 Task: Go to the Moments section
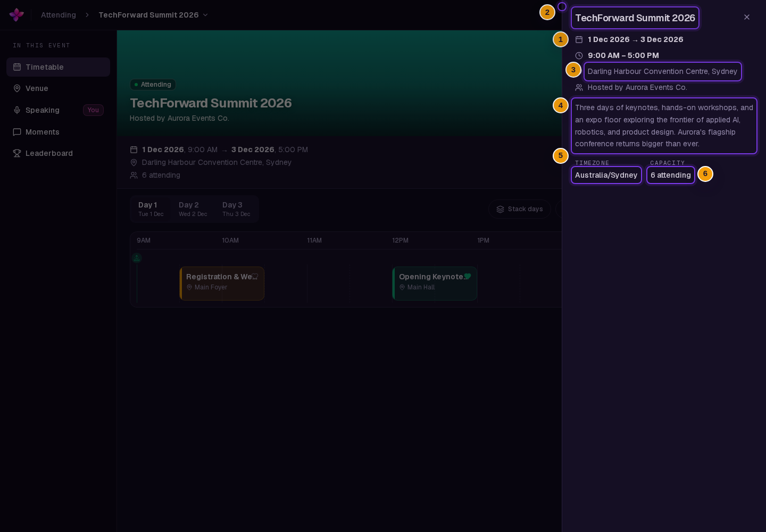coord(59,132)
